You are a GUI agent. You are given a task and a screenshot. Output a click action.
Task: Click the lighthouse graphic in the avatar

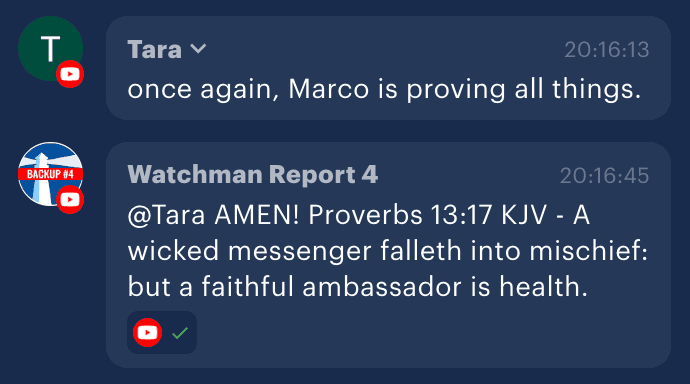point(42,178)
